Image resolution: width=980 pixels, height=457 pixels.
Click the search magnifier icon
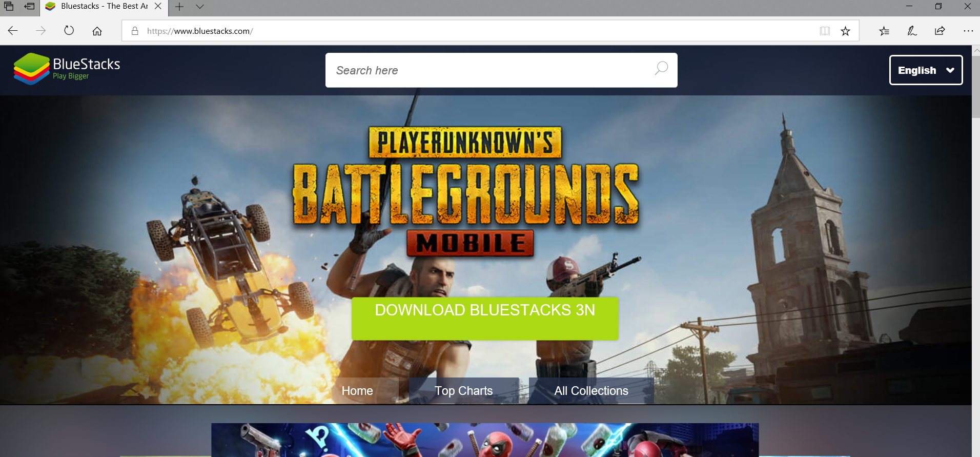click(x=661, y=68)
